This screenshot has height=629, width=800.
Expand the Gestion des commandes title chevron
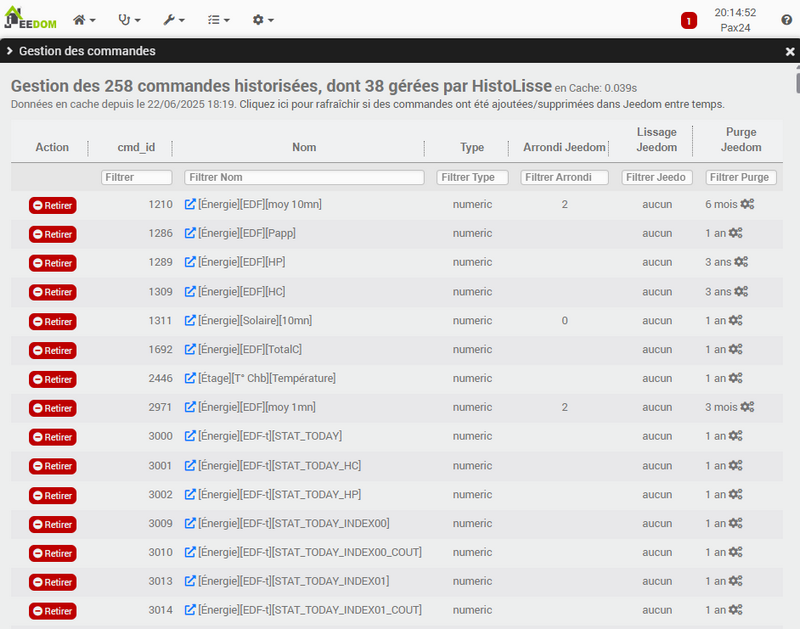point(10,51)
